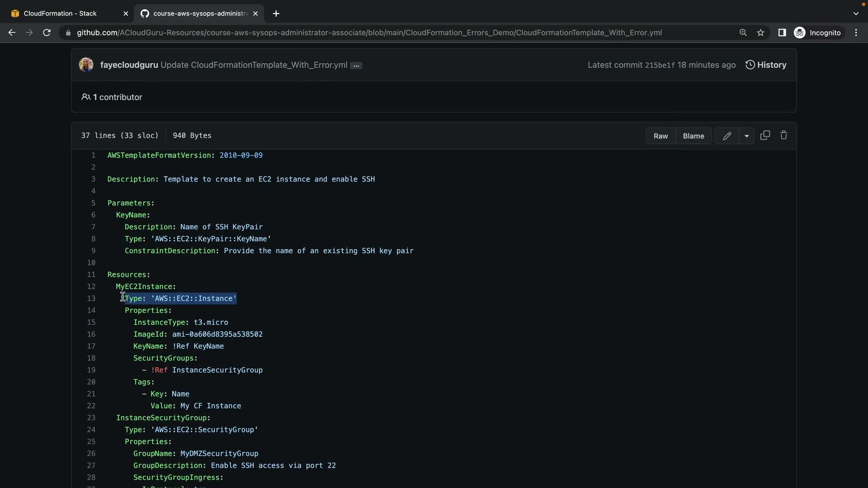
Task: Open browser side panel icon
Action: click(x=782, y=33)
